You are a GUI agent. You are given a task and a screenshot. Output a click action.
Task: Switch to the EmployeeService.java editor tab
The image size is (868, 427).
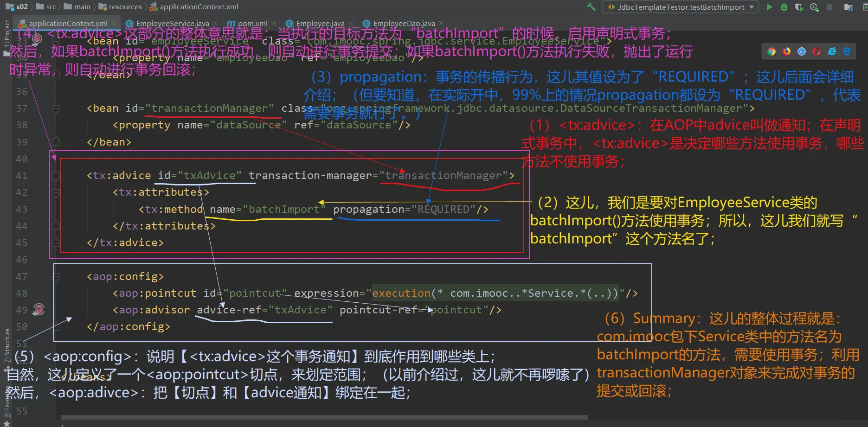pyautogui.click(x=173, y=23)
